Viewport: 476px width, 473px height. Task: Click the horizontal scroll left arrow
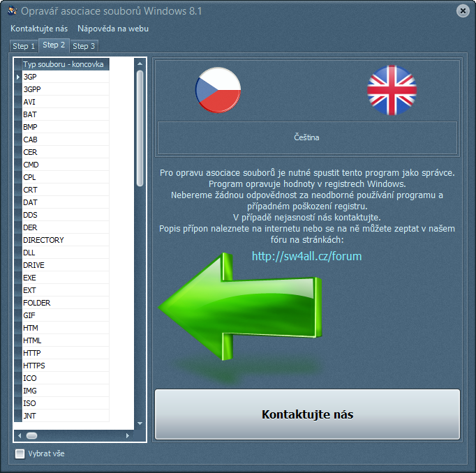[x=20, y=436]
